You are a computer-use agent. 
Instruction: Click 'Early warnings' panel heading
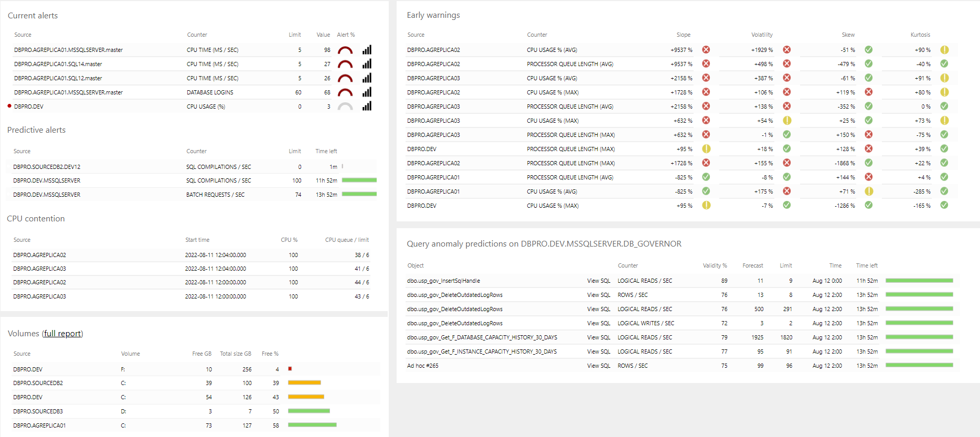(x=433, y=15)
